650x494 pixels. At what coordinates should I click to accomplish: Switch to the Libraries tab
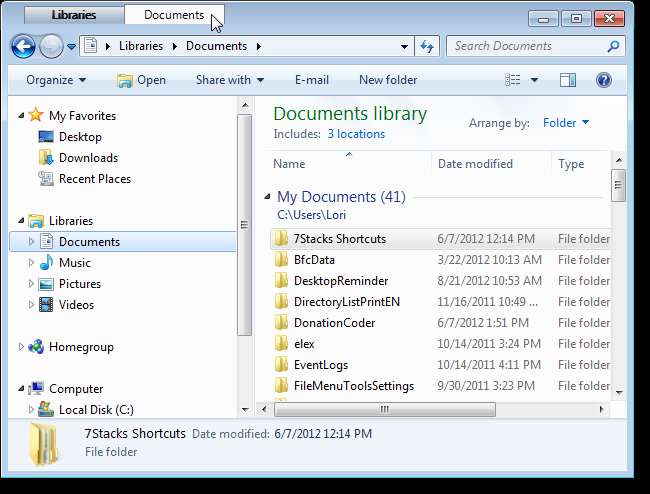pos(74,15)
